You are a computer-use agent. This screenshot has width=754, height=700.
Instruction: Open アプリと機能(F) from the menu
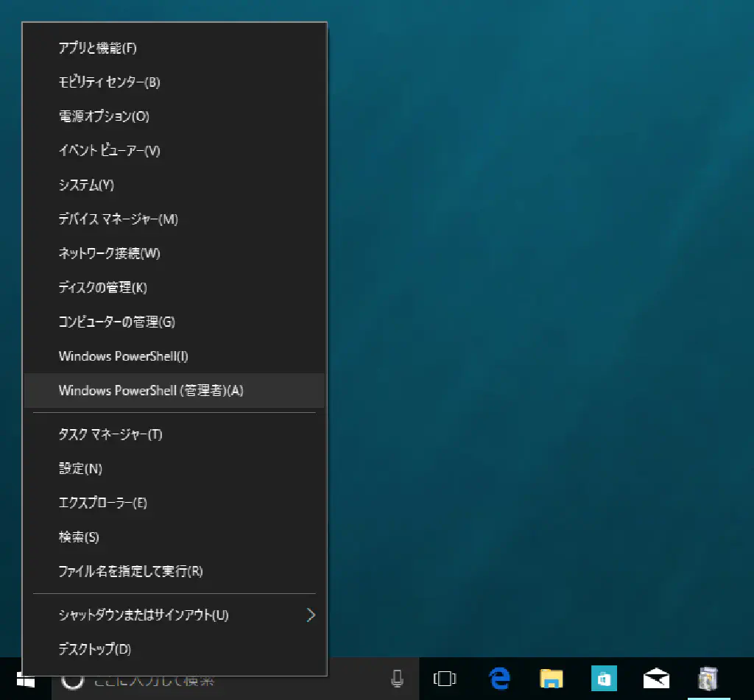pyautogui.click(x=174, y=48)
